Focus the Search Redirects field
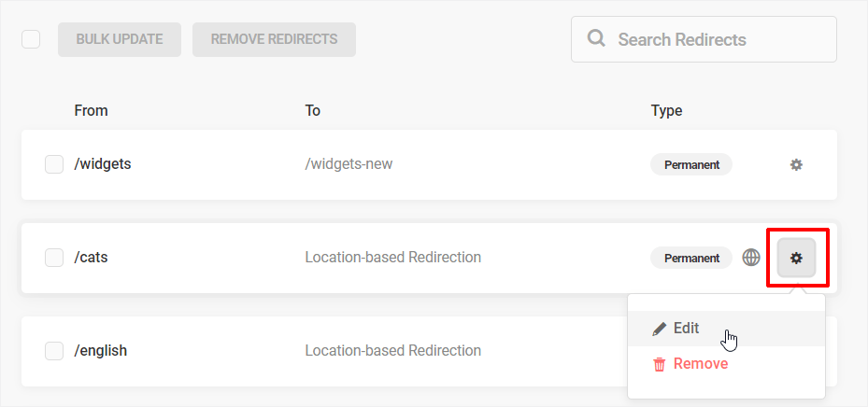Screen dimensions: 868x407 (x=704, y=39)
